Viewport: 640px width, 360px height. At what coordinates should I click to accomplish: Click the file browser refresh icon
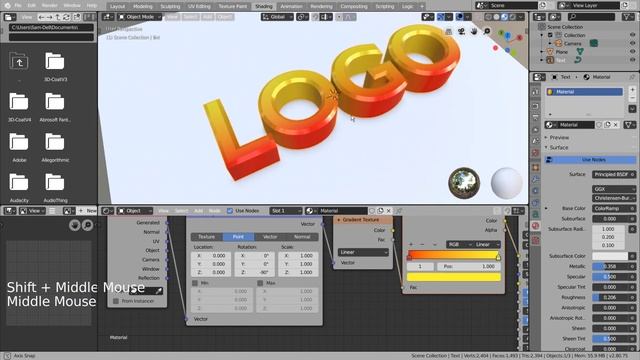[x=67, y=17]
